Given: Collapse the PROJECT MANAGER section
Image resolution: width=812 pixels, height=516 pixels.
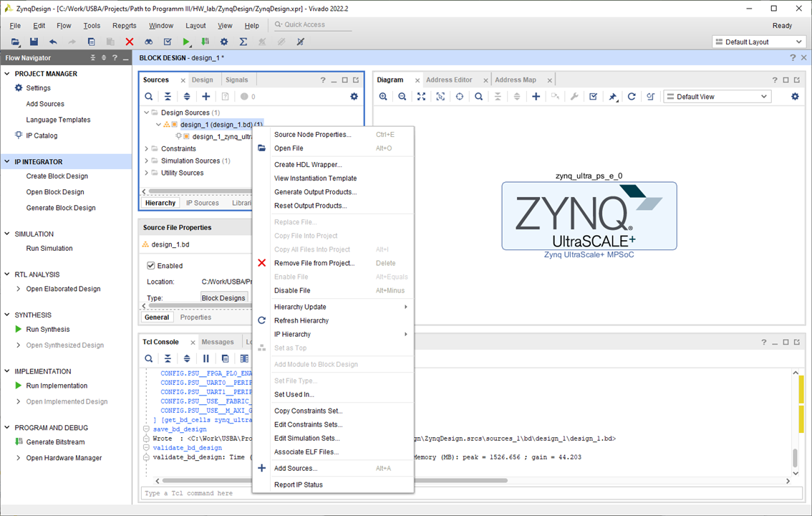Looking at the screenshot, I should [8, 74].
